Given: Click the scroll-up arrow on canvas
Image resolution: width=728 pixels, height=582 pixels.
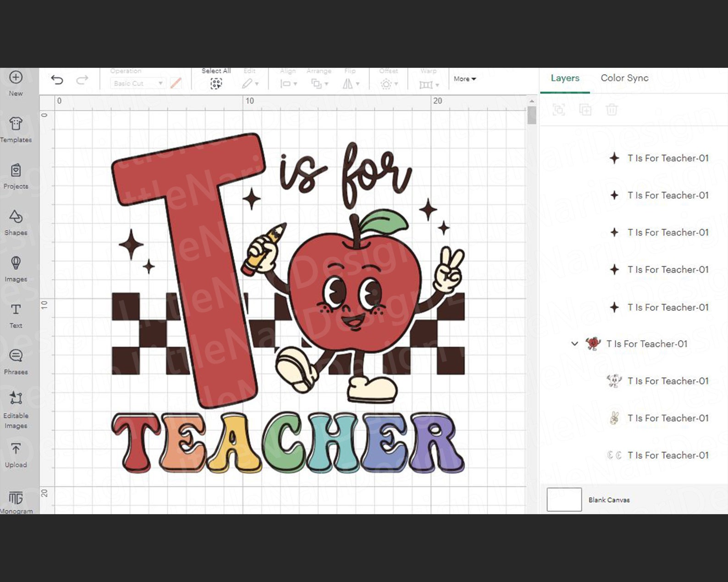Looking at the screenshot, I should tap(531, 101).
